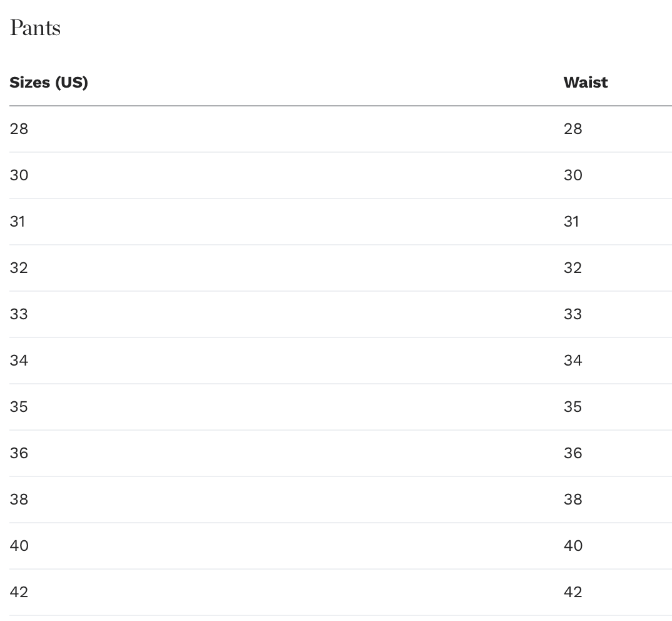
Task: Click the Waist column header
Action: 585,83
